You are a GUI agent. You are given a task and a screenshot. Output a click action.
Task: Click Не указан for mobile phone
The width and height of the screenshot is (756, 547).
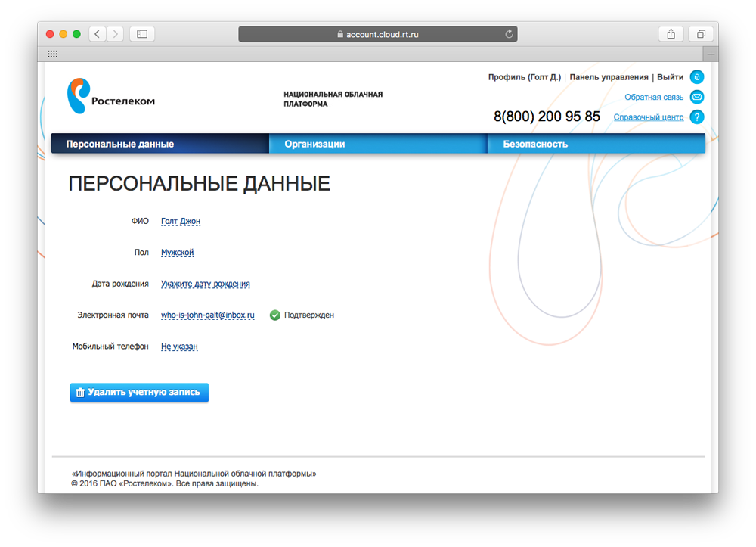click(179, 347)
